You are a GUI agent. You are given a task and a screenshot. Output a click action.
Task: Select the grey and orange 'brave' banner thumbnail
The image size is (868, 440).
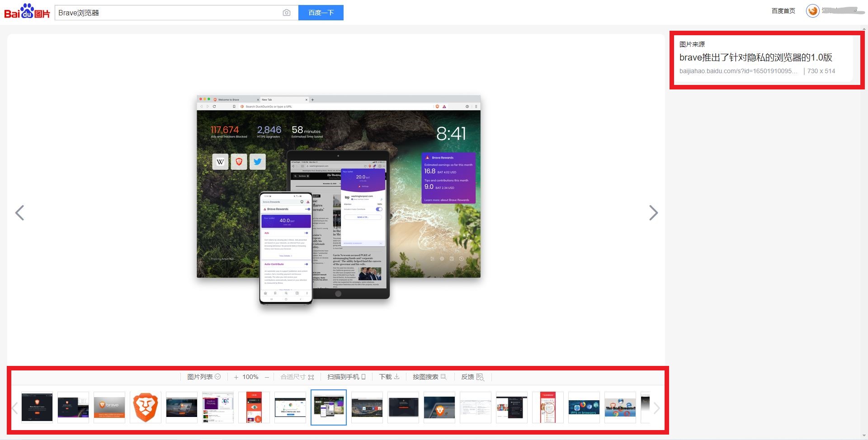(109, 407)
